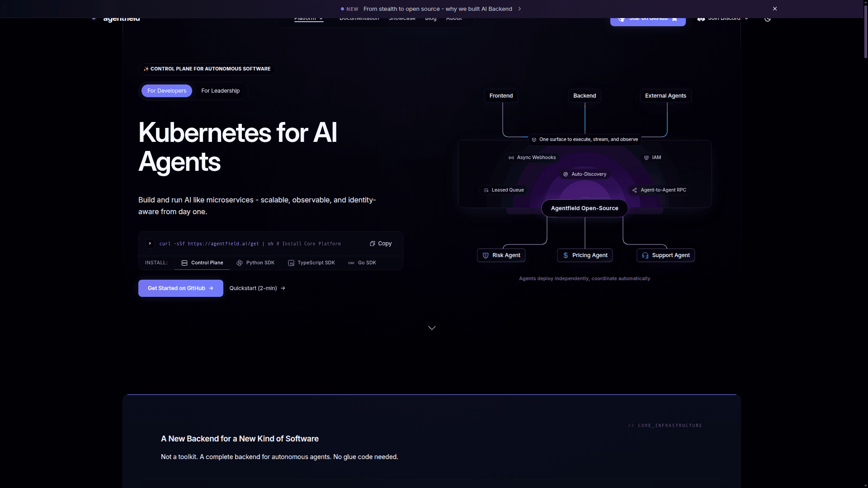Open the Quickstart (2-min) link
Viewport: 868px width, 488px height.
coord(257,288)
